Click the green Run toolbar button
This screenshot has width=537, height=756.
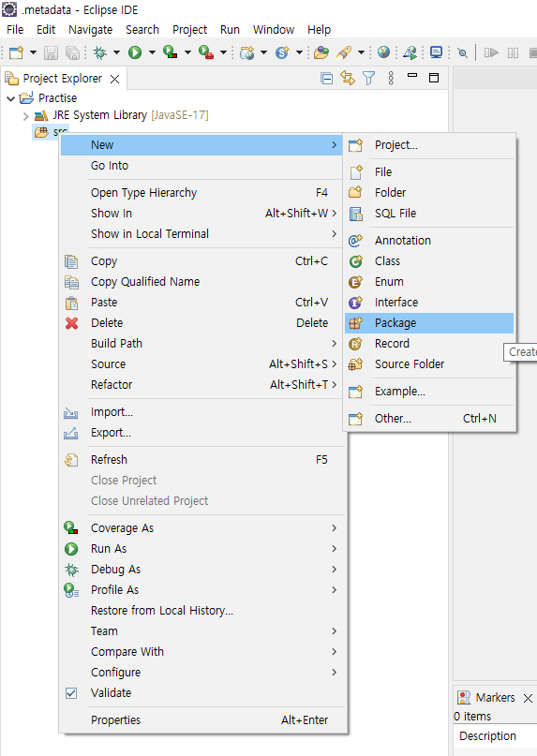(135, 52)
